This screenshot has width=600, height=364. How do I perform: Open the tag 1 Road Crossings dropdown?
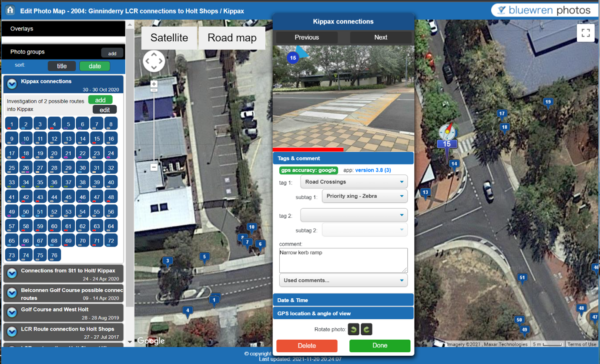pyautogui.click(x=354, y=182)
